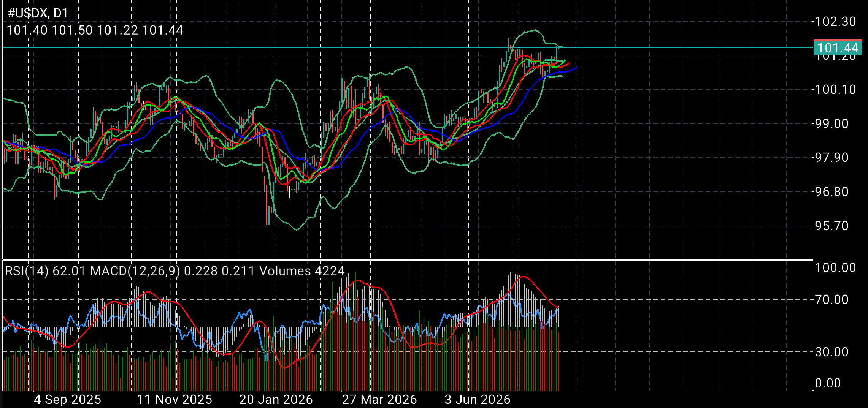
Task: Select the OHLC line starting with 101.40
Action: click(x=95, y=30)
